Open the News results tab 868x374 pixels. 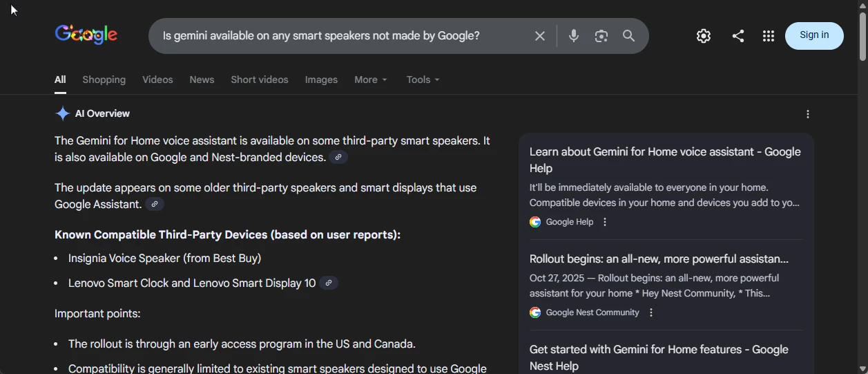202,80
